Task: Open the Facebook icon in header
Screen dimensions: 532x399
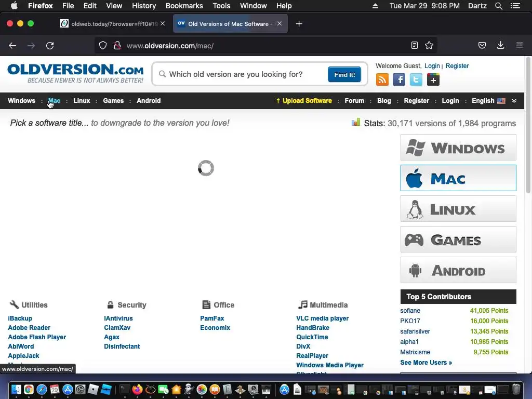Action: (399, 79)
